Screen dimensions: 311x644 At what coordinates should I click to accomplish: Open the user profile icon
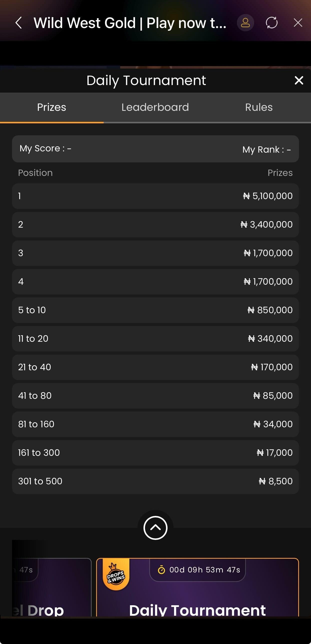coord(245,23)
